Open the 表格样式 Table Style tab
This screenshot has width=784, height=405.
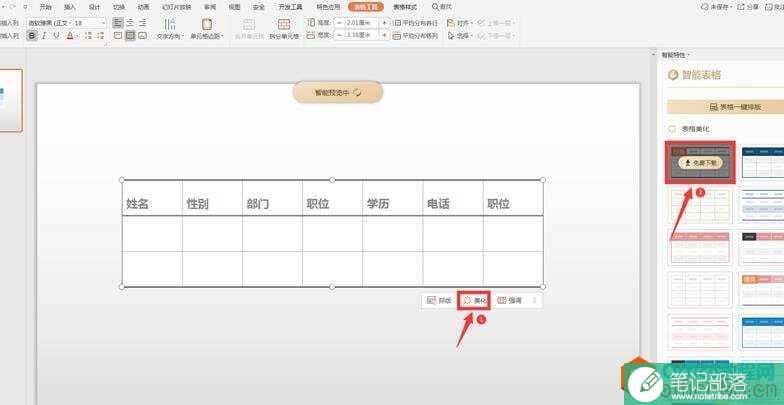click(x=406, y=7)
